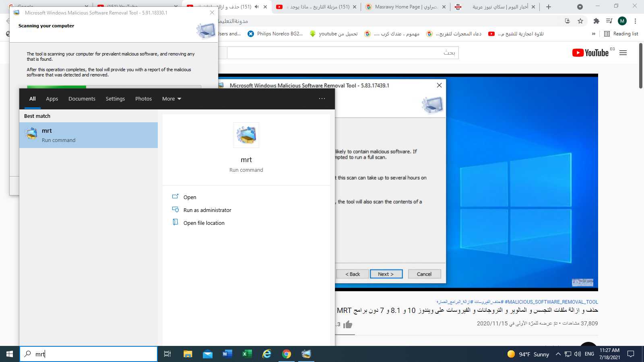
Task: Open File Explorer from the taskbar
Action: (x=188, y=354)
